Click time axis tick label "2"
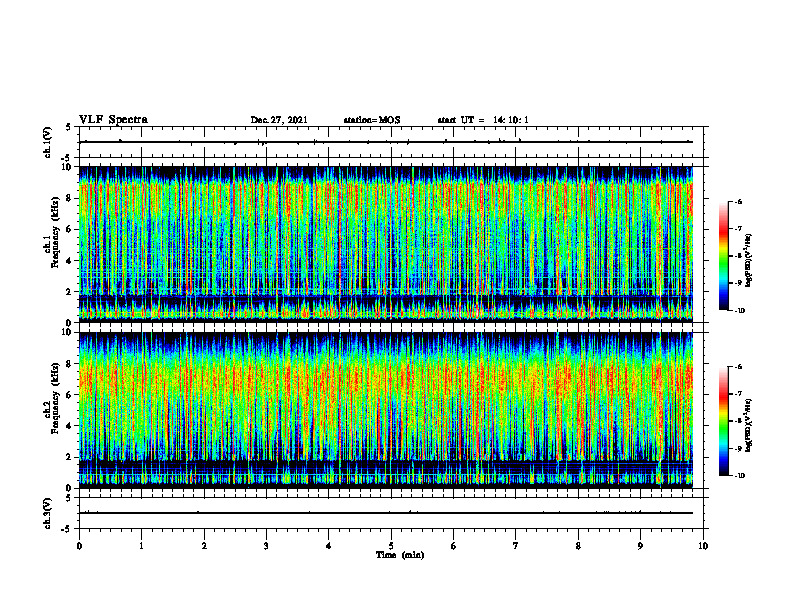 point(204,546)
